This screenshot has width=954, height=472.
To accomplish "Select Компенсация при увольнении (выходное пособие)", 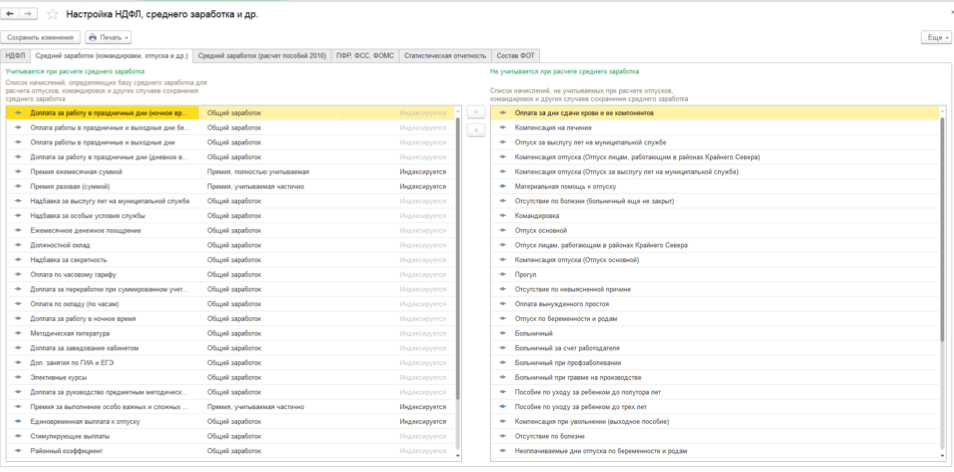I will point(714,422).
